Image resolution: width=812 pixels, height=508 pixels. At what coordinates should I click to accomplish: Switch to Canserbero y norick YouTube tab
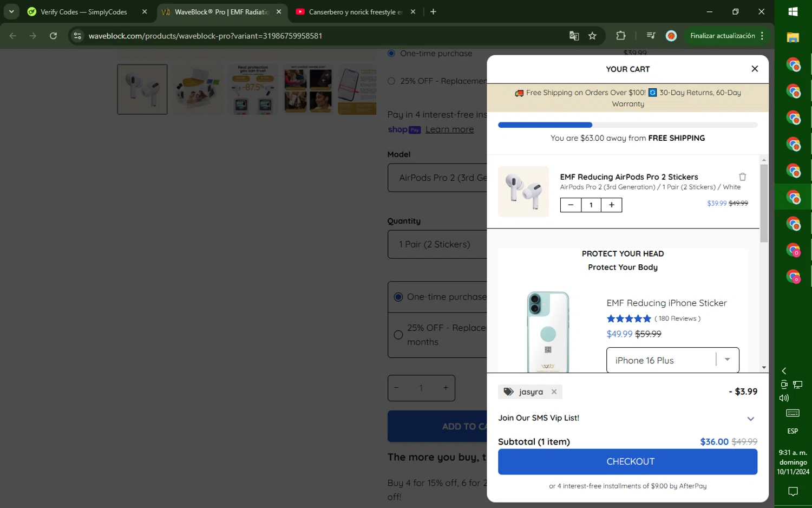356,12
